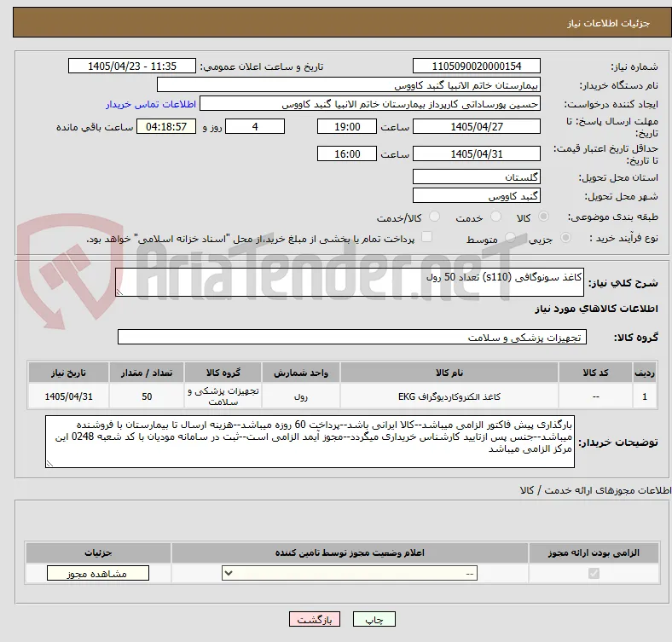The height and width of the screenshot is (642, 672).
Task: Click the request creator name field
Action: (x=370, y=104)
